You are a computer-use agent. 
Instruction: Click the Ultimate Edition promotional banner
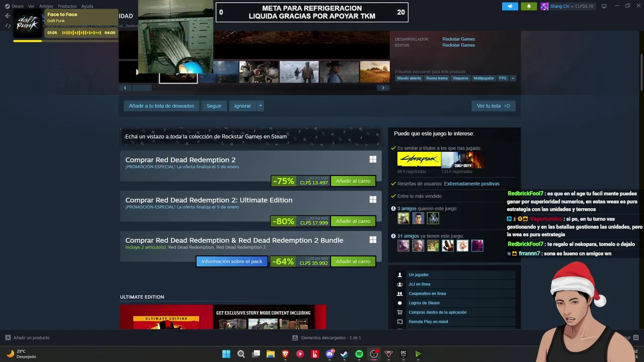click(223, 317)
